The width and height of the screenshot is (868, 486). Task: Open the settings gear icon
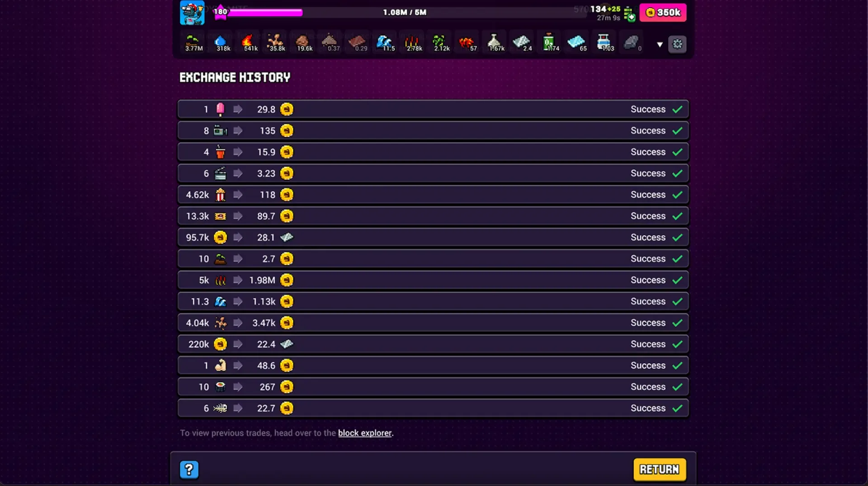[x=677, y=44]
